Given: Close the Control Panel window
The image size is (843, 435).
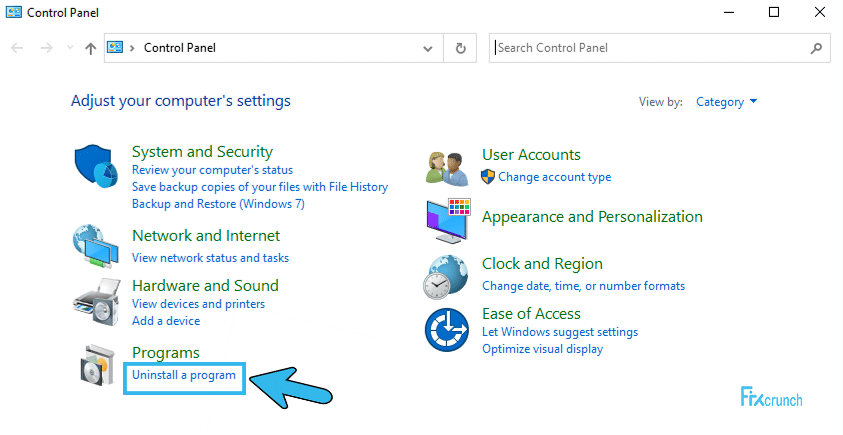Looking at the screenshot, I should [x=819, y=12].
